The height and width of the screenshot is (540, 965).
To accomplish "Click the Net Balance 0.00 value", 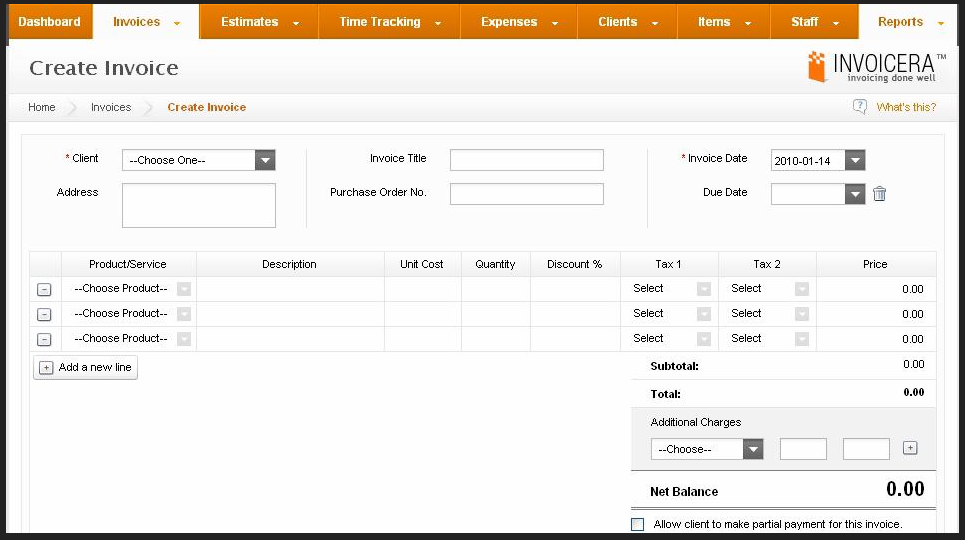I will tap(905, 490).
